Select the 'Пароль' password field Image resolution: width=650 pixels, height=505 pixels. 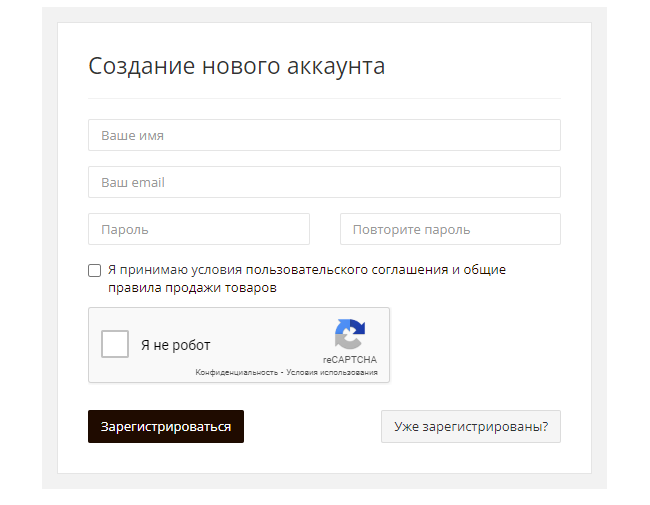[x=199, y=229]
